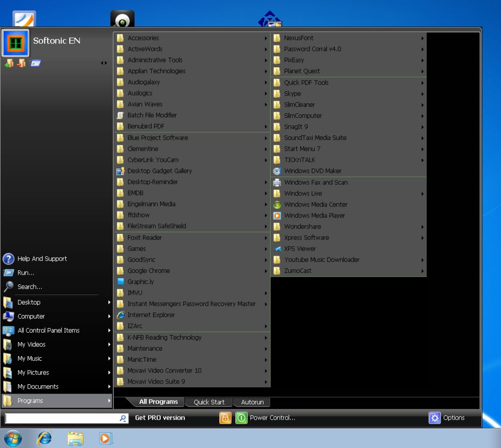Open the Autorun tab
The width and height of the screenshot is (501, 448).
251,401
